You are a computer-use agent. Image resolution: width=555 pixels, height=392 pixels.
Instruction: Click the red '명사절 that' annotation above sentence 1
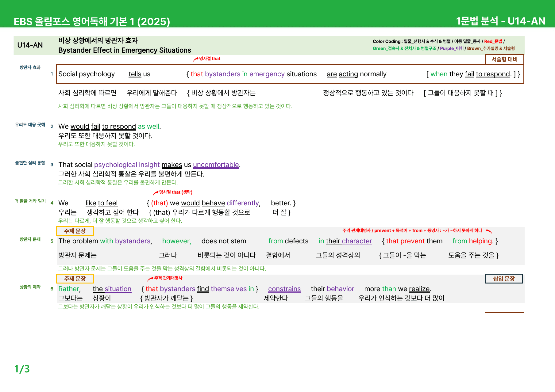(x=210, y=59)
